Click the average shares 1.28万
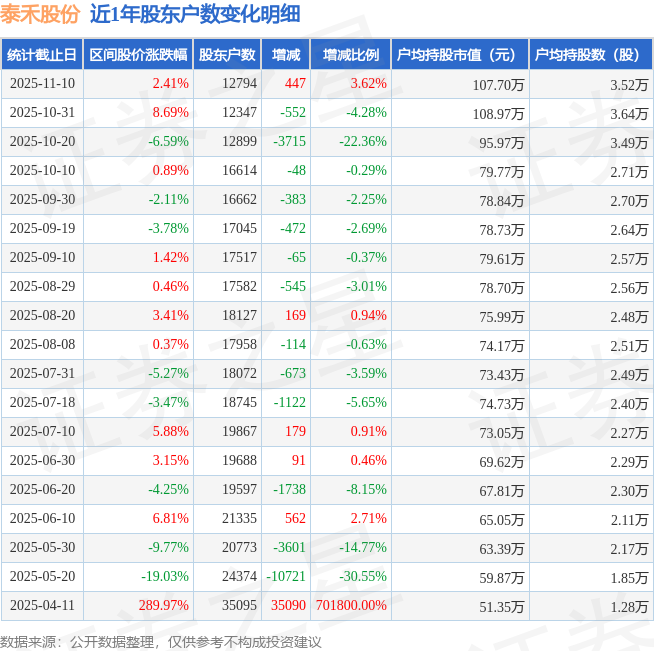The width and height of the screenshot is (654, 651). click(629, 607)
